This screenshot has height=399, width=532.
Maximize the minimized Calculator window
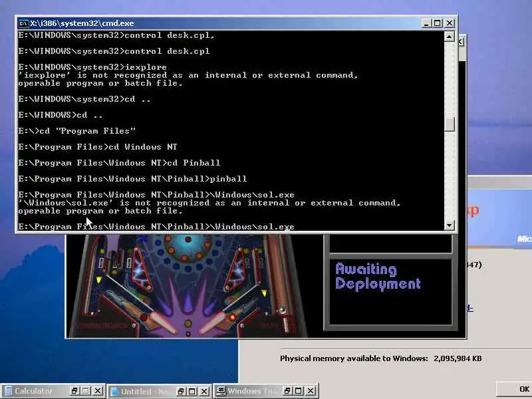(x=86, y=391)
